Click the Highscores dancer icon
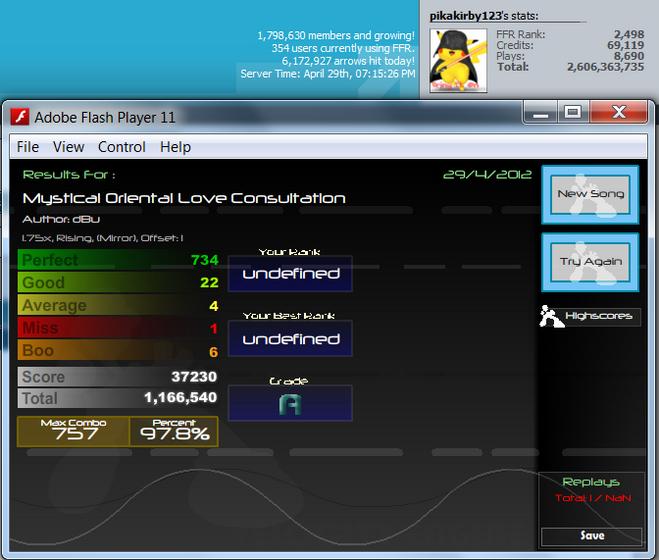The height and width of the screenshot is (560, 659). point(551,317)
